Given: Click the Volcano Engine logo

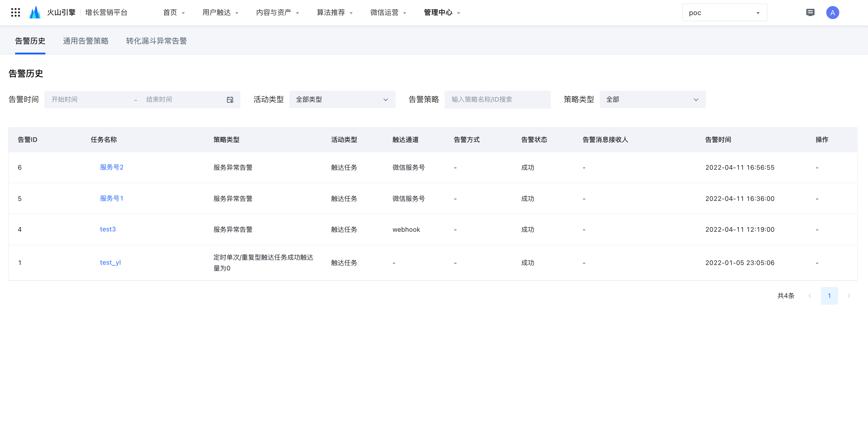Looking at the screenshot, I should click(x=35, y=12).
